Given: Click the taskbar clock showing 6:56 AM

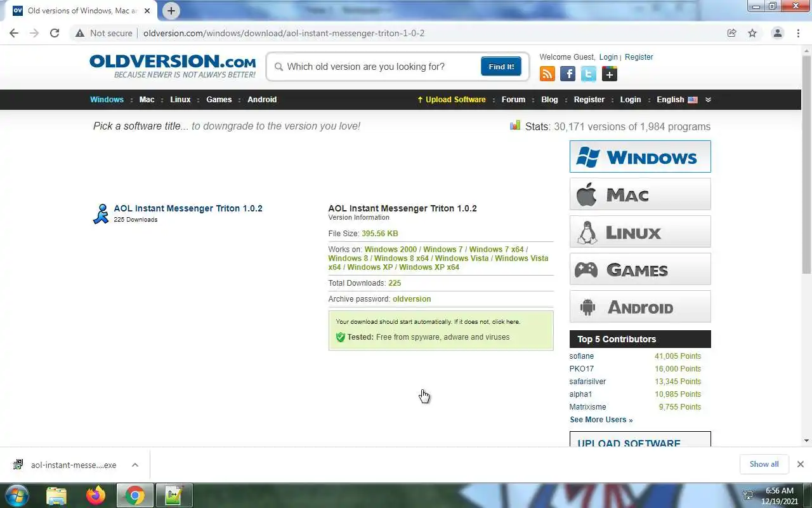Looking at the screenshot, I should pyautogui.click(x=780, y=491).
